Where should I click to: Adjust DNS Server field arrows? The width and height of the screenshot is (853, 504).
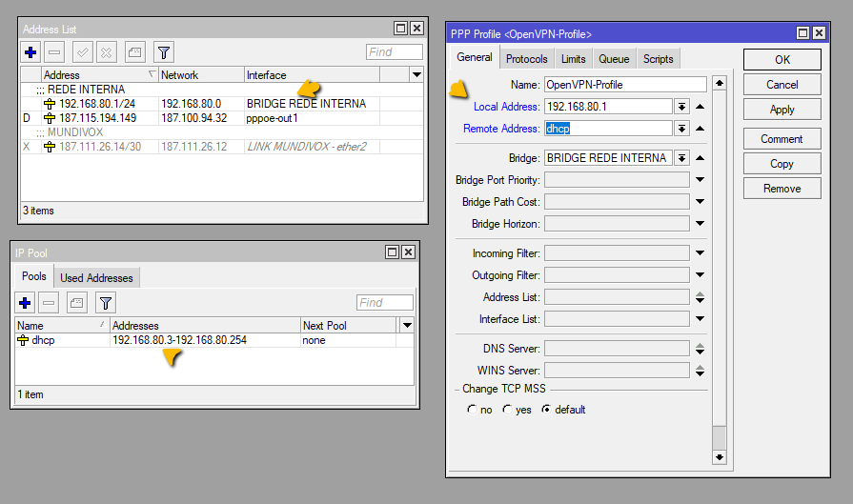pyautogui.click(x=701, y=349)
